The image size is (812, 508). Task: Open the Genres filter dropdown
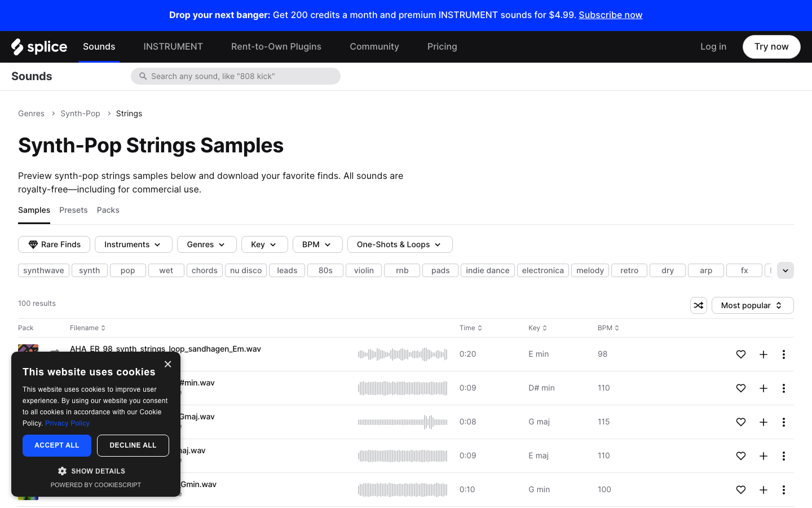tap(207, 244)
